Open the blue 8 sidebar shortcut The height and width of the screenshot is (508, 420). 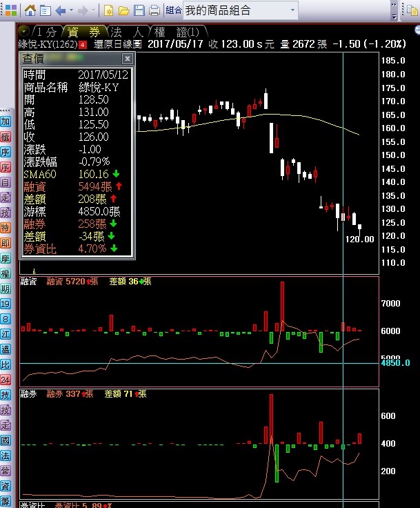6,319
